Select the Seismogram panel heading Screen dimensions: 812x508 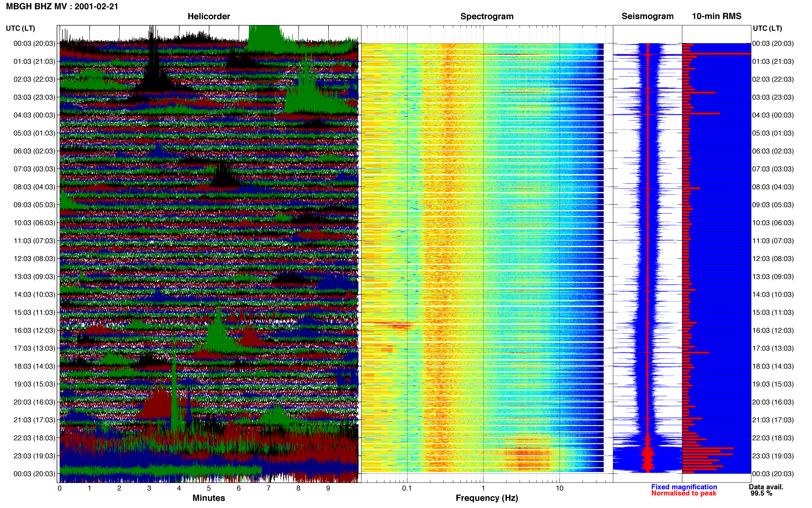[x=648, y=16]
